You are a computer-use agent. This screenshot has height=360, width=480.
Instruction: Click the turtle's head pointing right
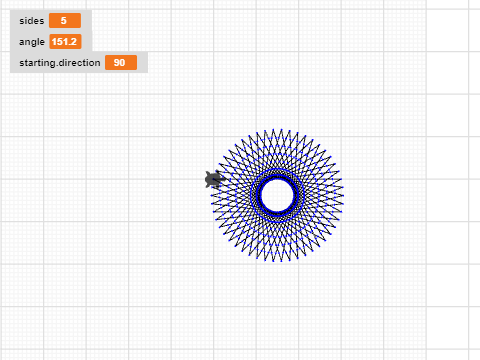[x=222, y=179]
